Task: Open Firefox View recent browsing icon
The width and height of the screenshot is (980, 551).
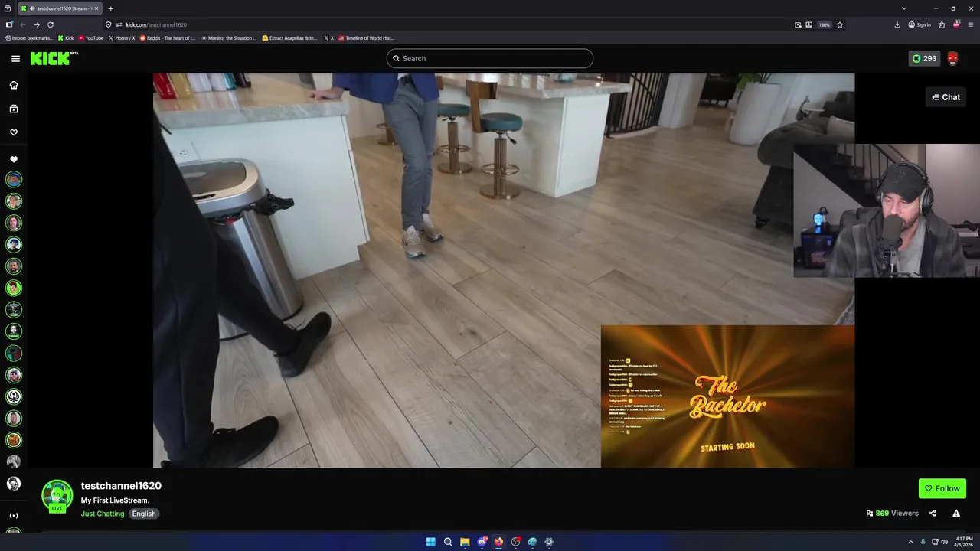Action: point(8,8)
